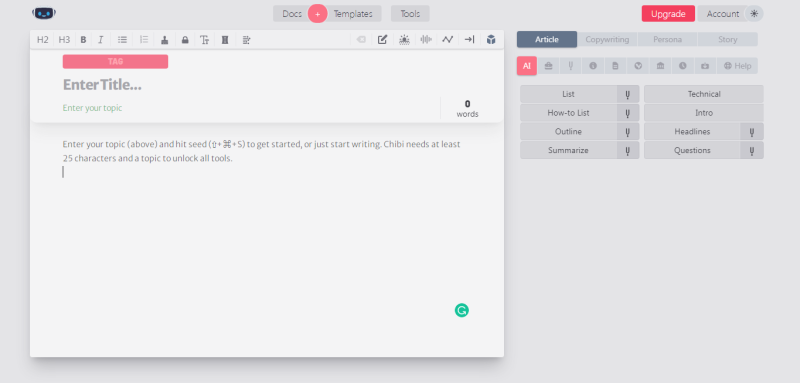Select the AI tools category

click(527, 66)
